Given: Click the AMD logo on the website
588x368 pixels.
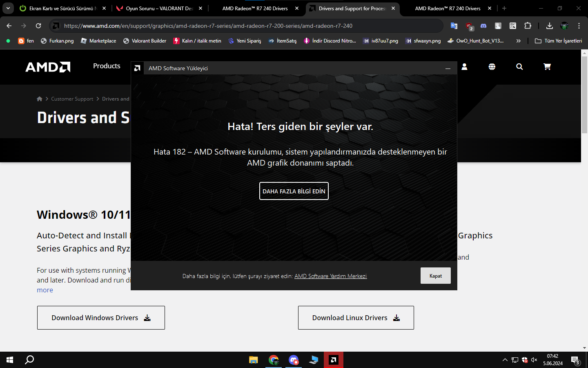Looking at the screenshot, I should [48, 67].
